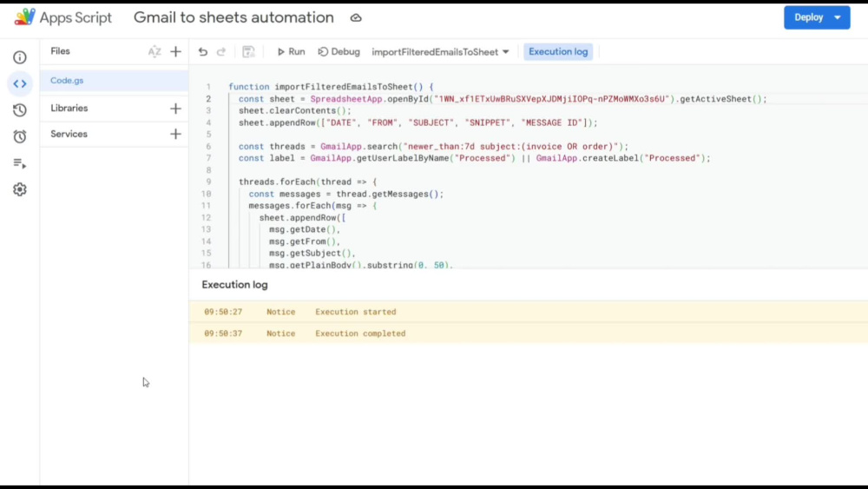Place cursor in sheet.clearContents() line
The width and height of the screenshot is (868, 489).
294,111
